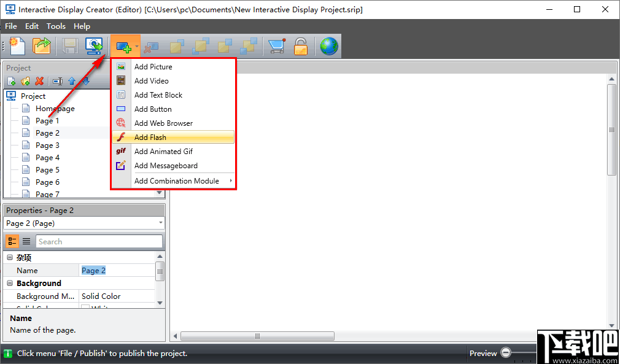Click the properties Search field
Screen dimensions: 620x364
(99, 241)
